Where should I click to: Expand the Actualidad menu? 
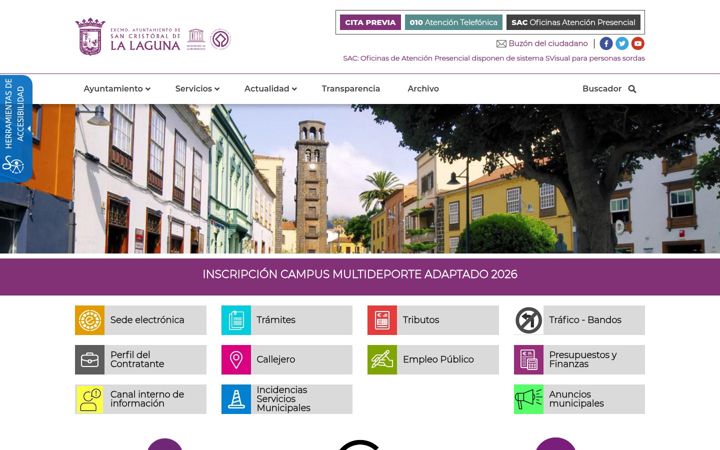point(270,89)
